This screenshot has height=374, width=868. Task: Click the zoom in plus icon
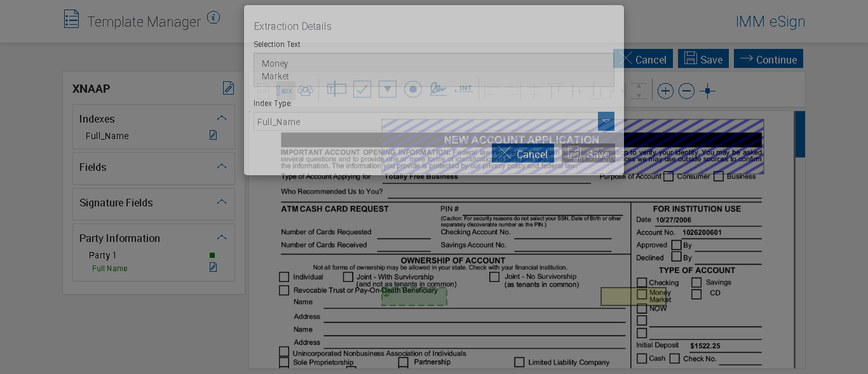(x=665, y=91)
